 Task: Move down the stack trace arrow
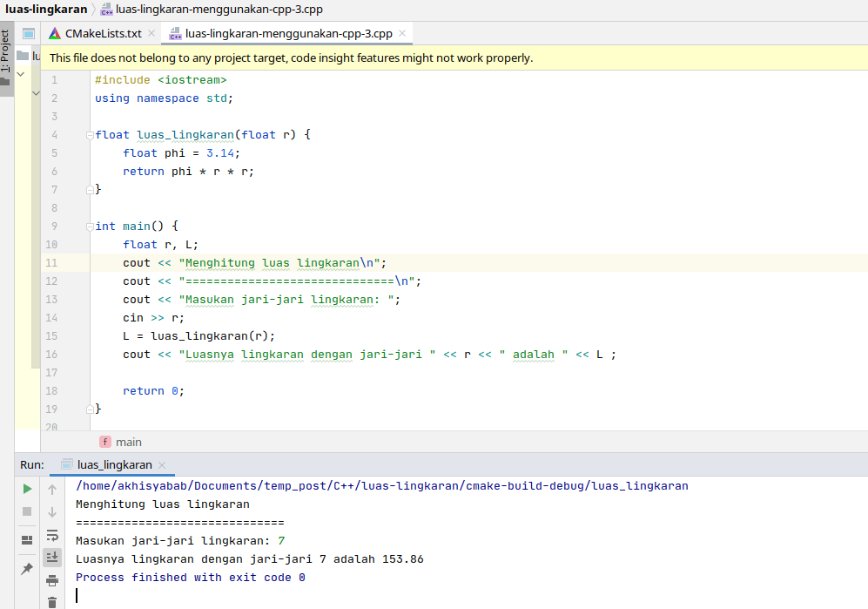click(52, 512)
